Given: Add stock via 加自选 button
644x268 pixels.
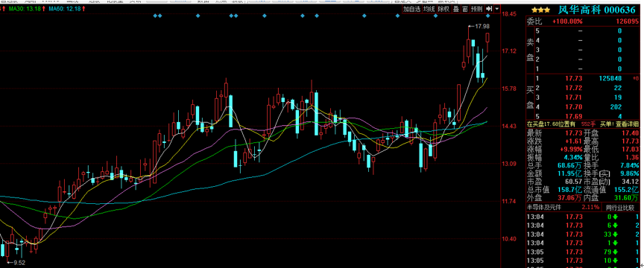Looking at the screenshot, I should 411,9.
